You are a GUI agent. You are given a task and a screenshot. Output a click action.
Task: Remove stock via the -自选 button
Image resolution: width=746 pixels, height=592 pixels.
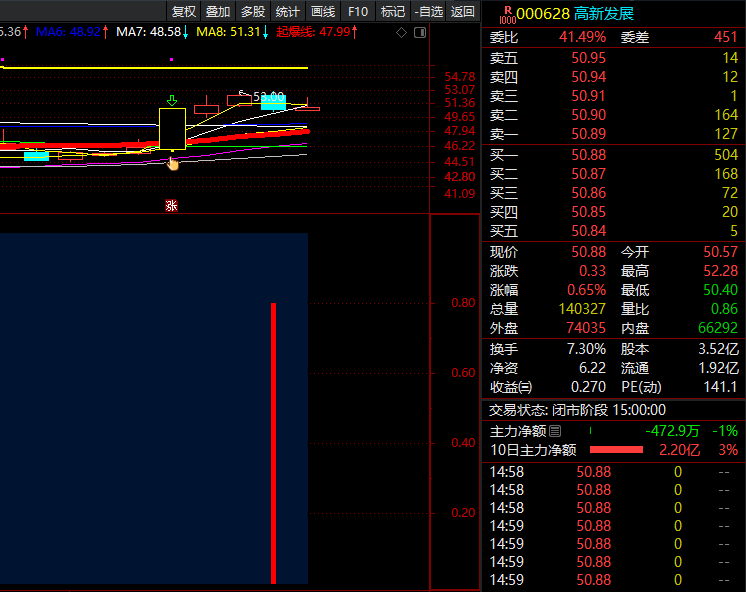pos(428,12)
